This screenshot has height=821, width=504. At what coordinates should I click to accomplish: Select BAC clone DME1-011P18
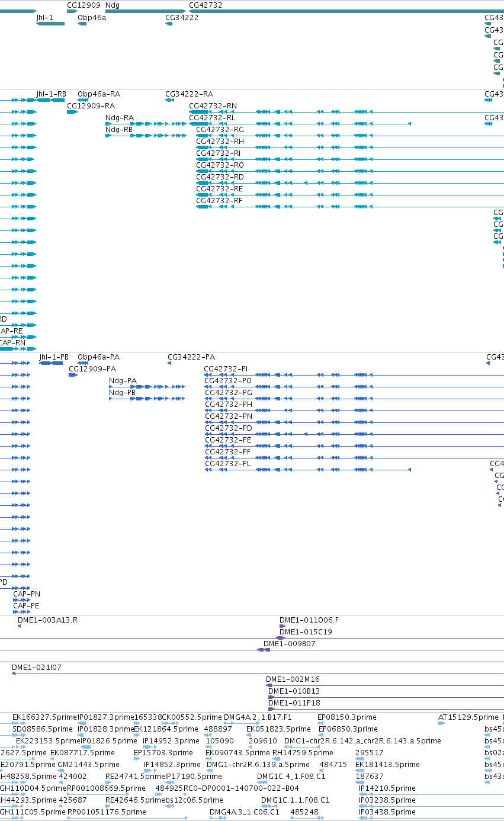[294, 703]
